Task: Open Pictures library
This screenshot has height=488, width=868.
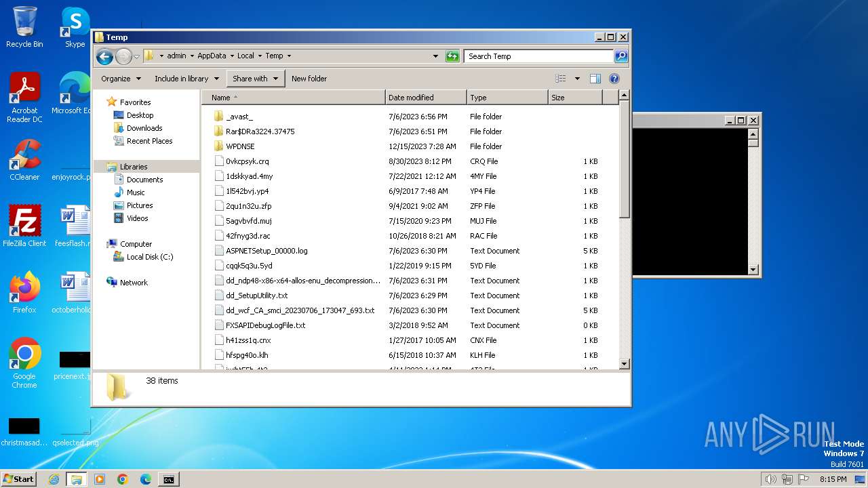Action: tap(140, 205)
